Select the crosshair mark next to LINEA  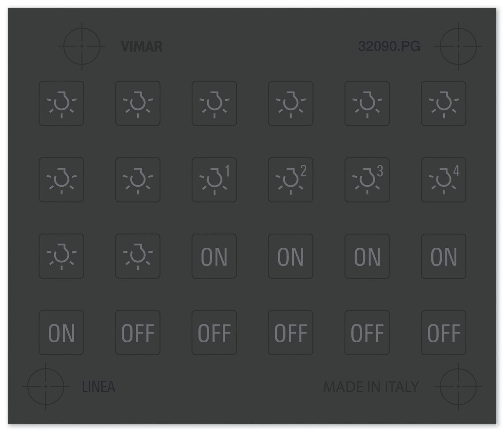click(x=46, y=387)
